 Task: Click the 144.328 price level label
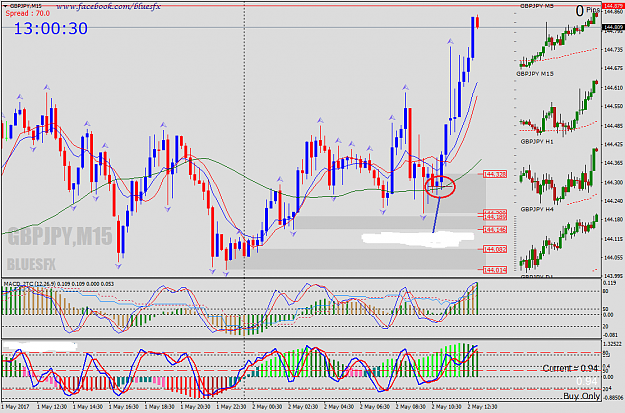[x=495, y=174]
